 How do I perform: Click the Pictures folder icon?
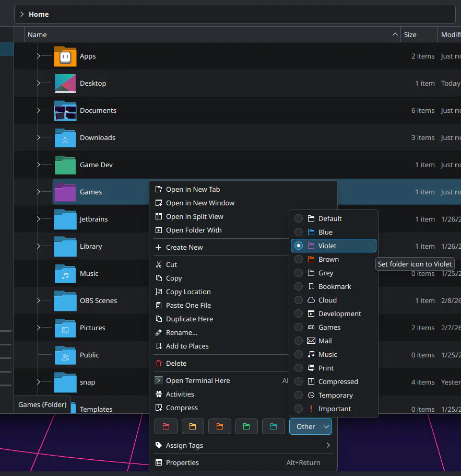[65, 328]
